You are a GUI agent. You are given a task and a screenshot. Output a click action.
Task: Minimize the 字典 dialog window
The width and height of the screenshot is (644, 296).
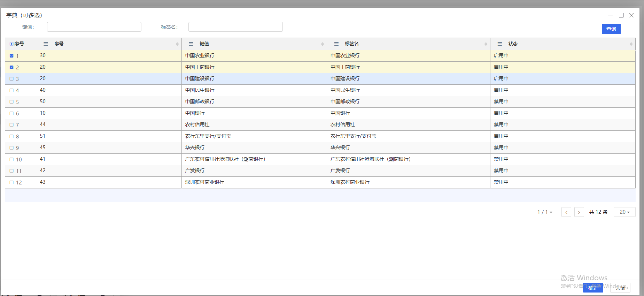pyautogui.click(x=610, y=15)
